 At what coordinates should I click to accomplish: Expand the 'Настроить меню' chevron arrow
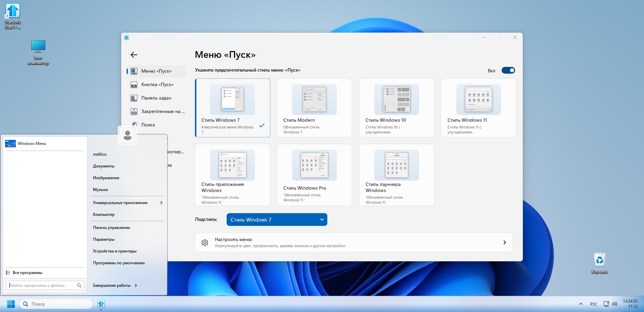pyautogui.click(x=504, y=242)
